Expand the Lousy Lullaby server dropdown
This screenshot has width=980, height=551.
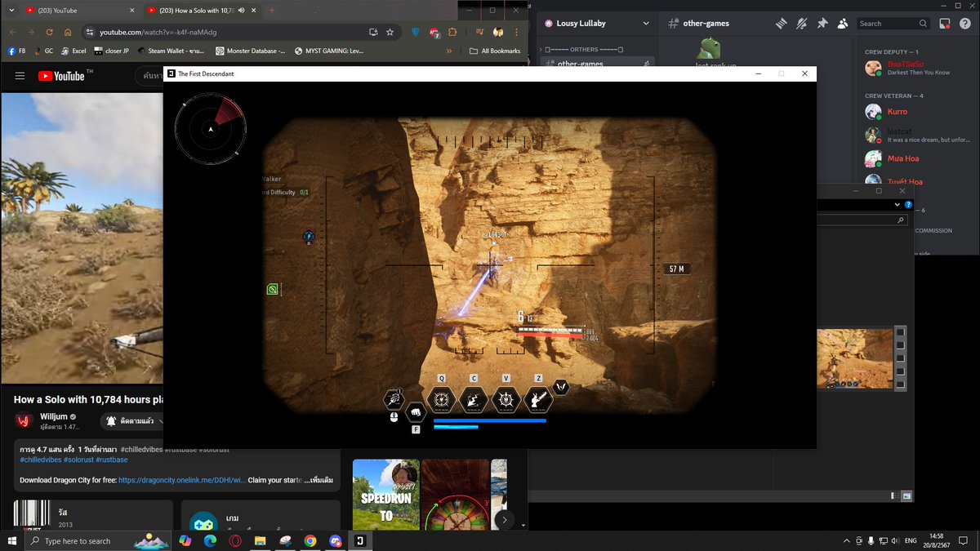pos(646,24)
